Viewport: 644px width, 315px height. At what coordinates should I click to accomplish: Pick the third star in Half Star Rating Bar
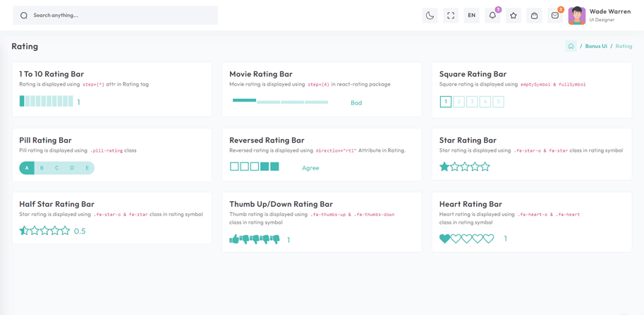point(44,231)
